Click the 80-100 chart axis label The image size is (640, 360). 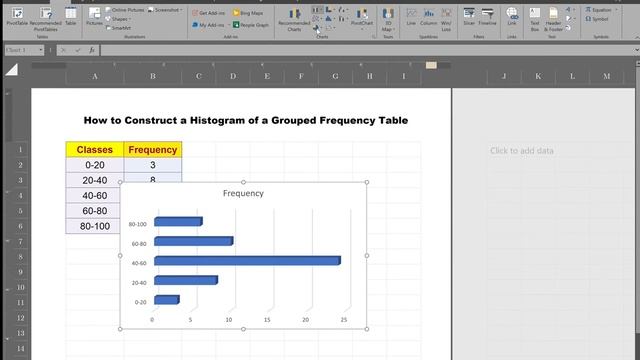tap(138, 224)
